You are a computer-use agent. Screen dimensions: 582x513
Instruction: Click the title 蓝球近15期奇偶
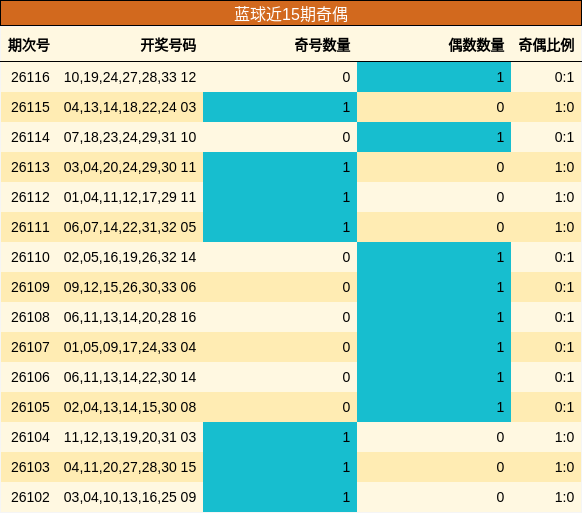291,14
